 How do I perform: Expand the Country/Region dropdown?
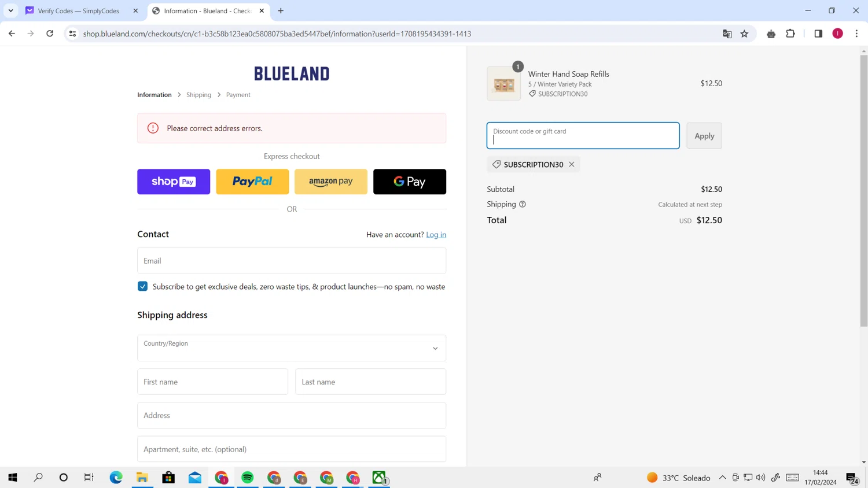click(292, 348)
